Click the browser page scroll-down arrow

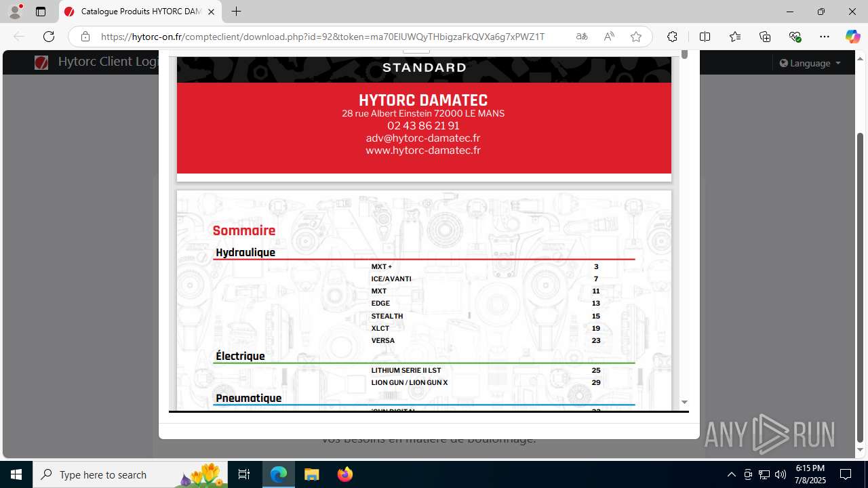pos(861,449)
